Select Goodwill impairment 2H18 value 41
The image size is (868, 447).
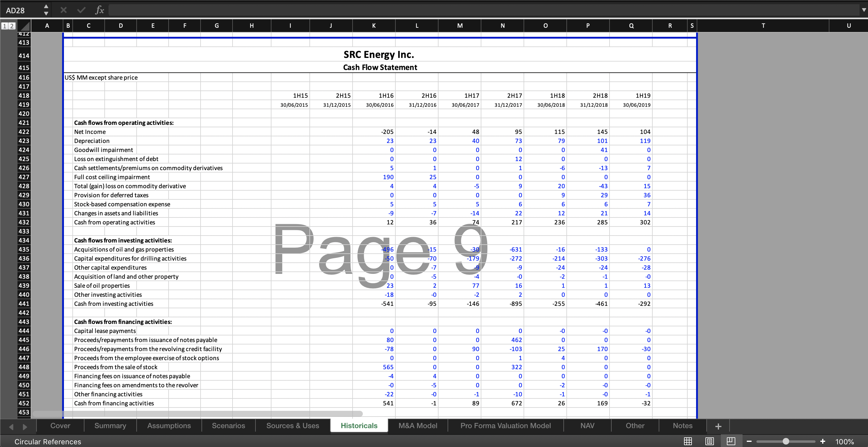click(588, 150)
